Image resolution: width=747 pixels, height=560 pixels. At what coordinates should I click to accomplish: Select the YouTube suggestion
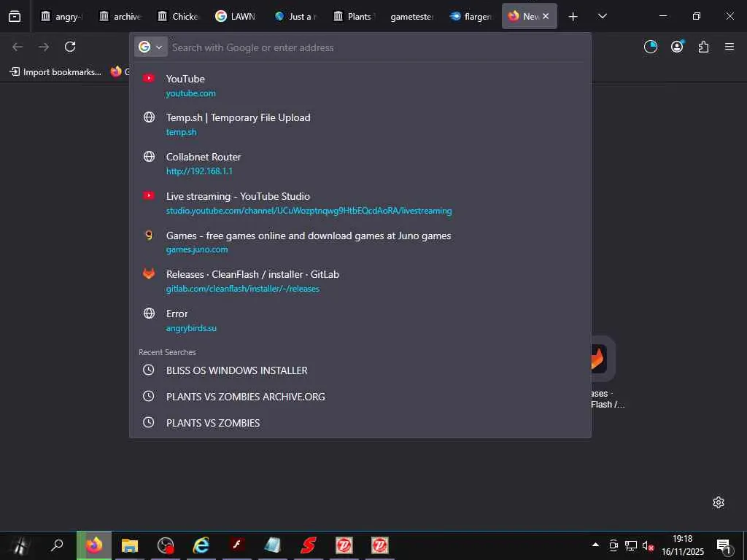tap(360, 85)
